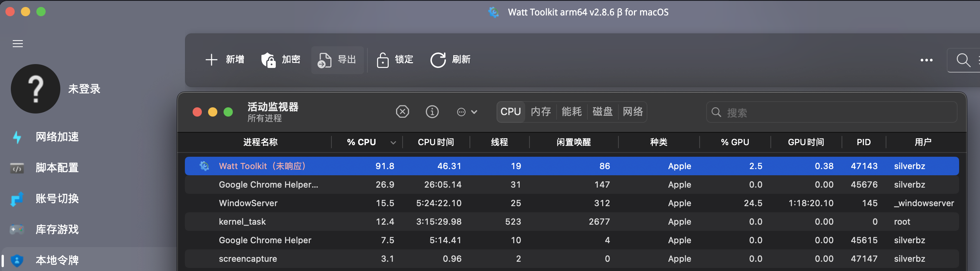Click the info icon in Activity Monitor toolbar
980x271 pixels.
pyautogui.click(x=432, y=112)
